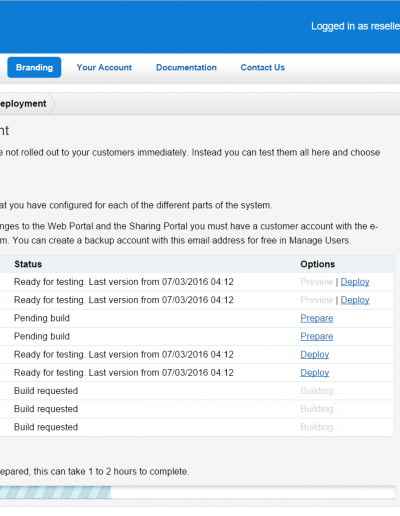Switch to Your Account tab

click(104, 67)
